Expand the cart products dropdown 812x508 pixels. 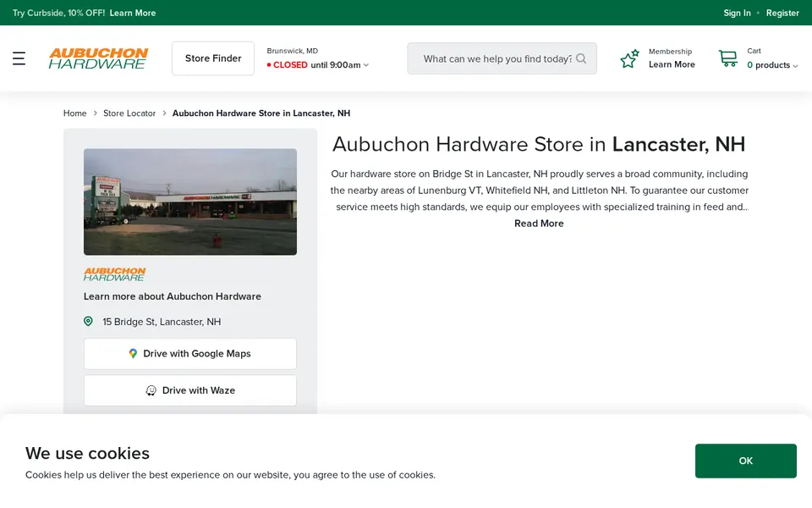pos(795,66)
